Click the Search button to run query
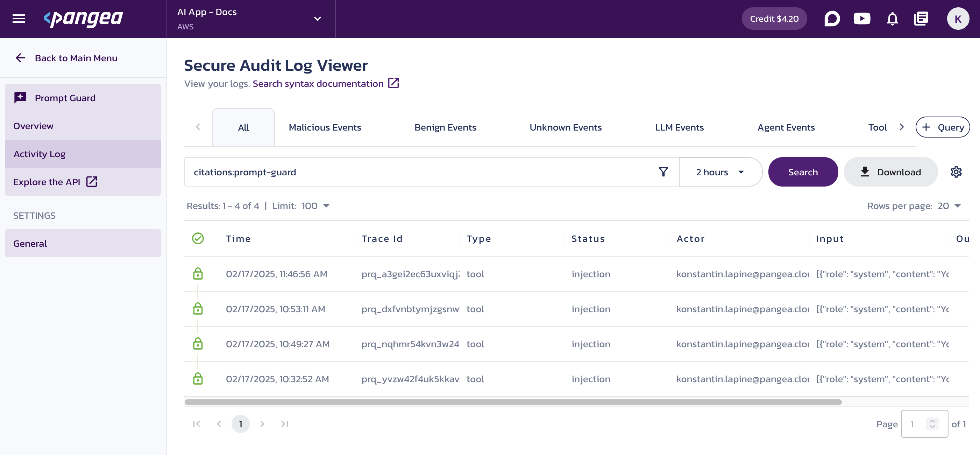The height and width of the screenshot is (455, 980). pyautogui.click(x=802, y=172)
